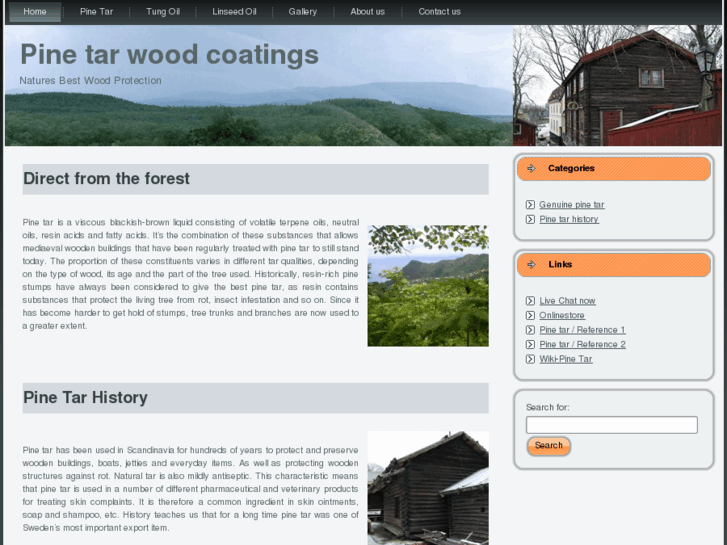This screenshot has height=545, width=727.
Task: Follow the Pine tar / Reference 2 link
Action: [x=582, y=345]
